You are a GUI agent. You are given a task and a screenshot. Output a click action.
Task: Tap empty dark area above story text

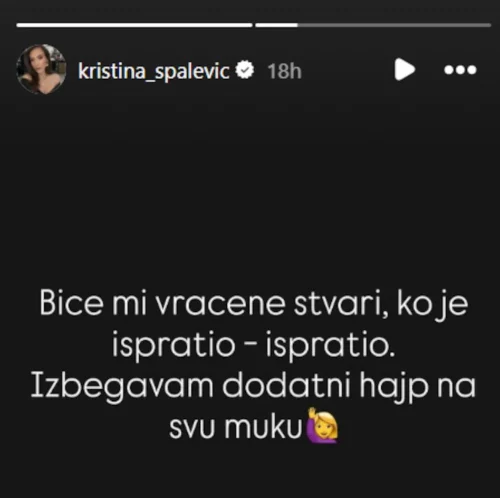tap(250, 187)
